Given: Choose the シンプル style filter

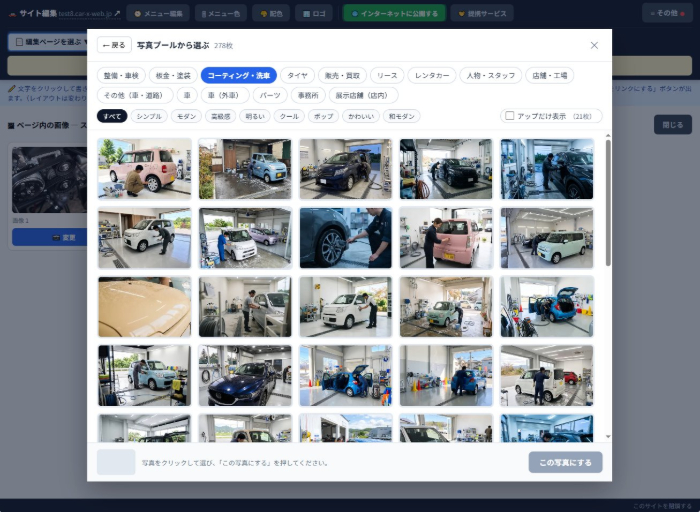Looking at the screenshot, I should pyautogui.click(x=149, y=116).
